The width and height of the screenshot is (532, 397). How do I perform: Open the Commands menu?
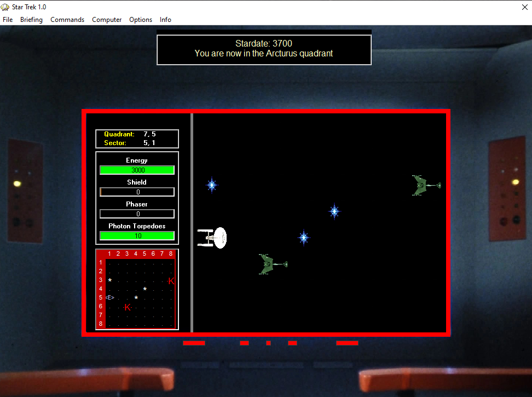coord(67,20)
